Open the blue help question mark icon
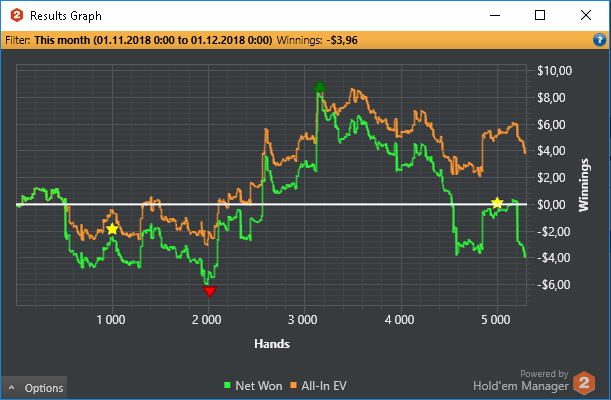This screenshot has width=611, height=400. [x=599, y=40]
